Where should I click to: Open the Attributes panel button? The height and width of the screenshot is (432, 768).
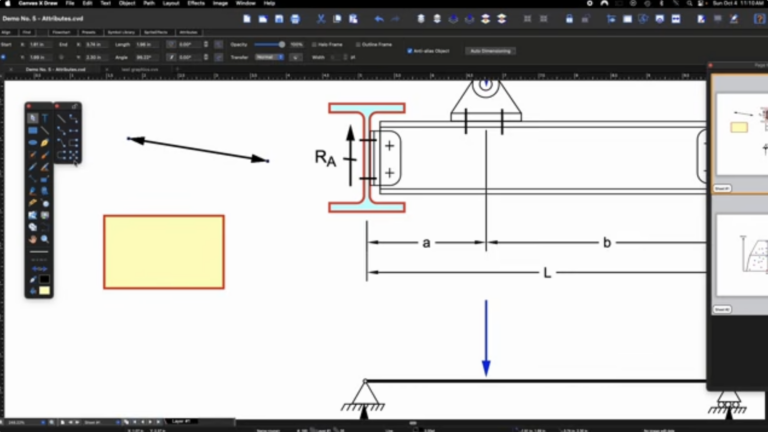click(188, 32)
